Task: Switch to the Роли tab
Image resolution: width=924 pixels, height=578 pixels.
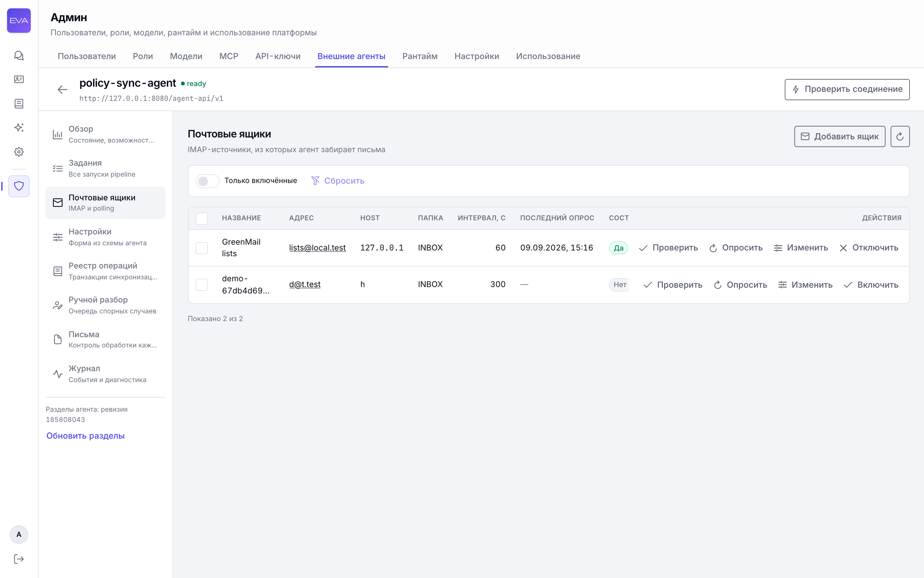Action: pos(143,56)
